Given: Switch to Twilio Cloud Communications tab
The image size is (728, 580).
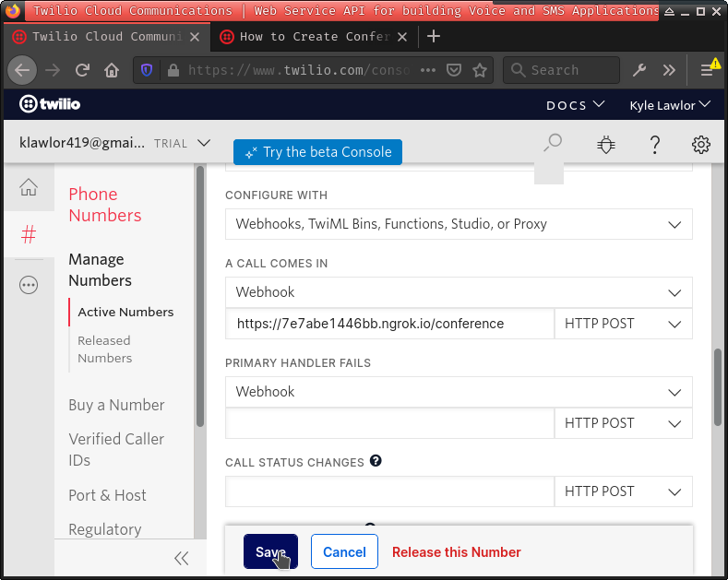Looking at the screenshot, I should 107,37.
